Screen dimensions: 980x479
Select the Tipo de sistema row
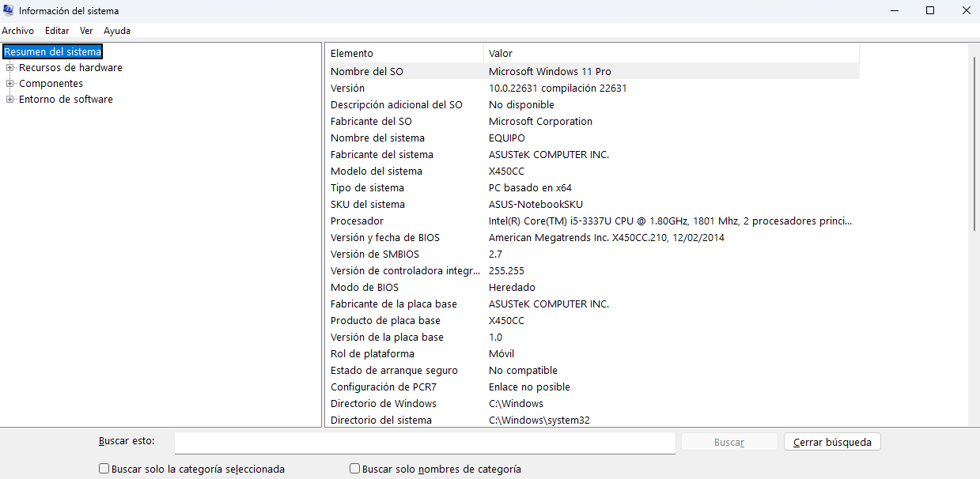point(592,187)
